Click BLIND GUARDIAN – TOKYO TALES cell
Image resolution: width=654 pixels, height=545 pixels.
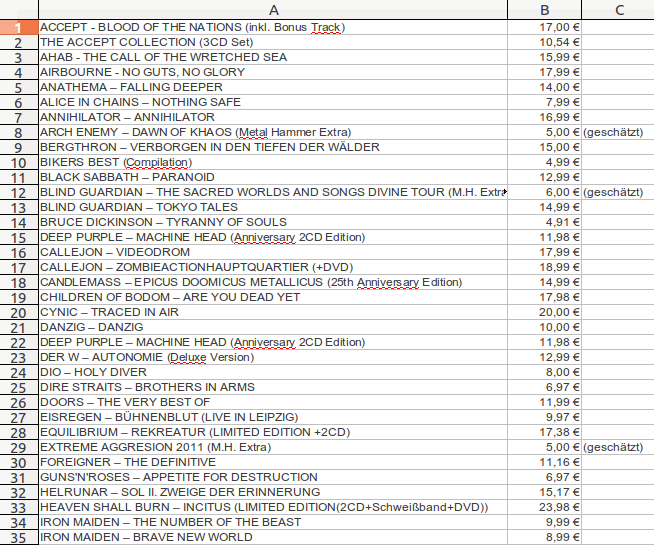coord(273,208)
